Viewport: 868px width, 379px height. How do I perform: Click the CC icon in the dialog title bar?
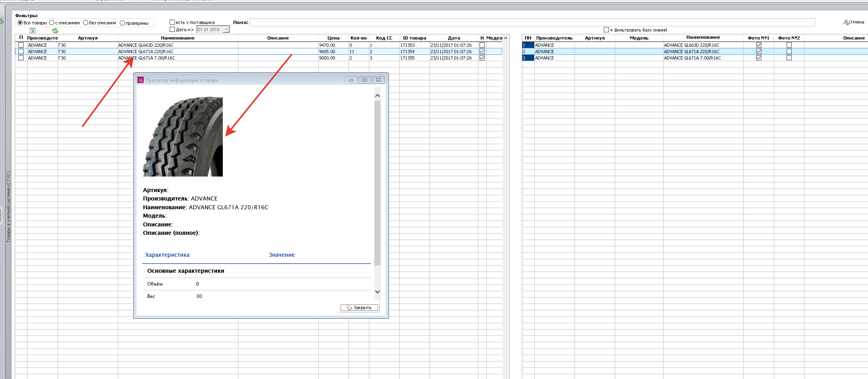[x=141, y=80]
